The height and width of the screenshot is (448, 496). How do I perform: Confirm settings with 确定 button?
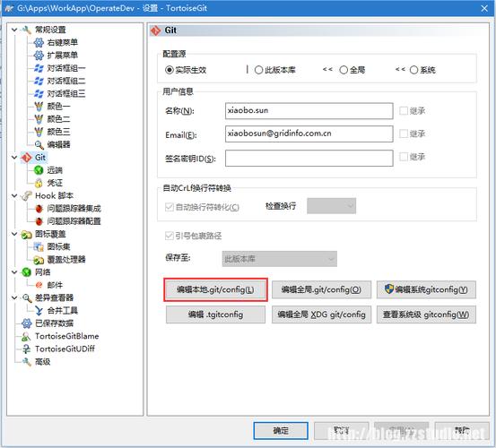point(281,431)
